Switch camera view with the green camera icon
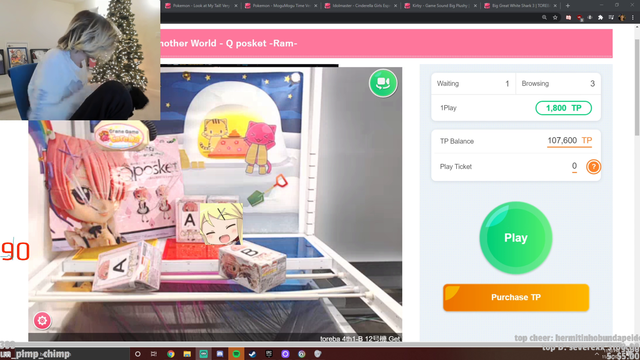Image resolution: width=640 pixels, height=360 pixels. 383,83
